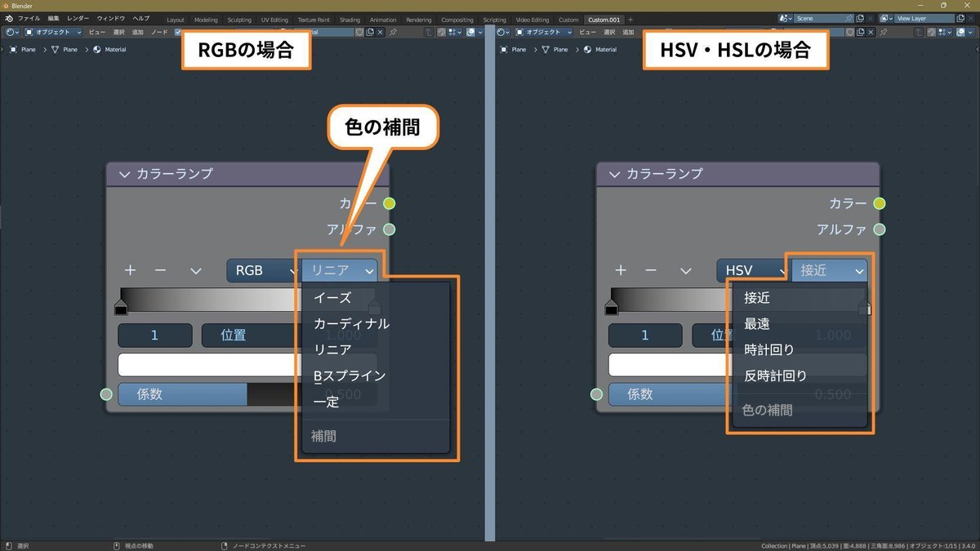Switch to the Sculpting workspace tab
980x551 pixels.
pos(239,20)
